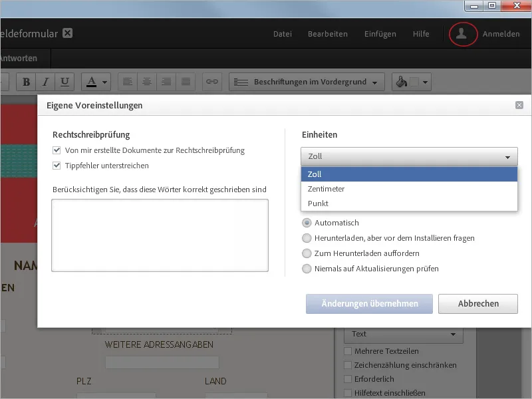Click the fill color swatch in toolbar

(x=414, y=82)
